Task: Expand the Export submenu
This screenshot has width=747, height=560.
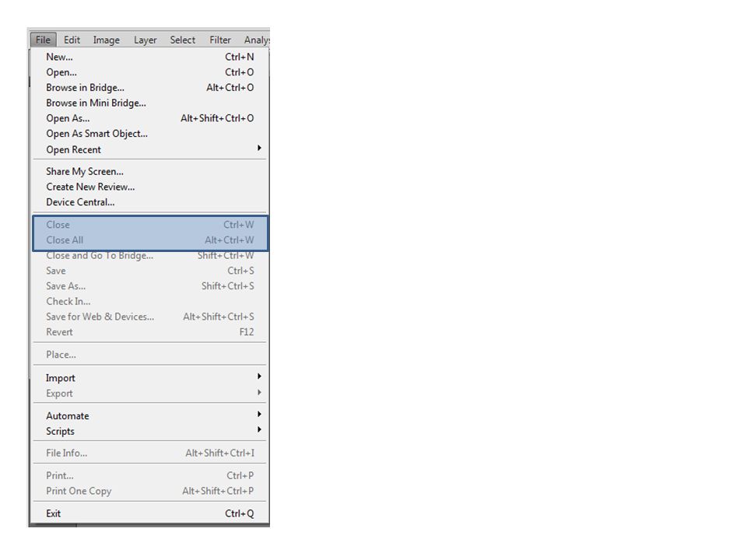Action: click(150, 394)
